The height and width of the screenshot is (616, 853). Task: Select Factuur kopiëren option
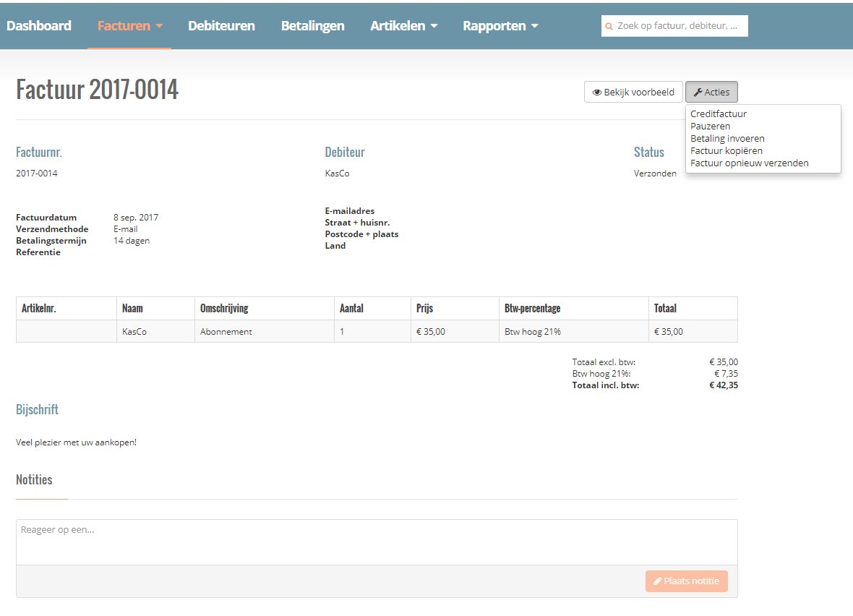(x=726, y=150)
